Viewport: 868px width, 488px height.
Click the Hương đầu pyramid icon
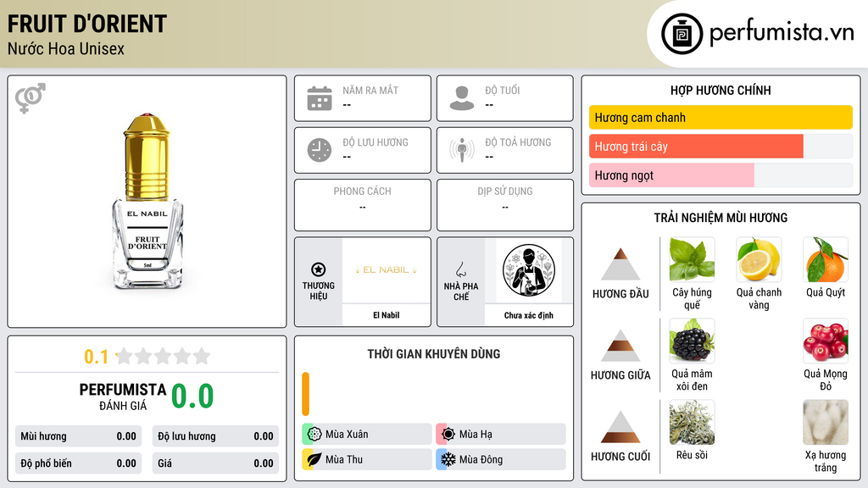click(620, 264)
